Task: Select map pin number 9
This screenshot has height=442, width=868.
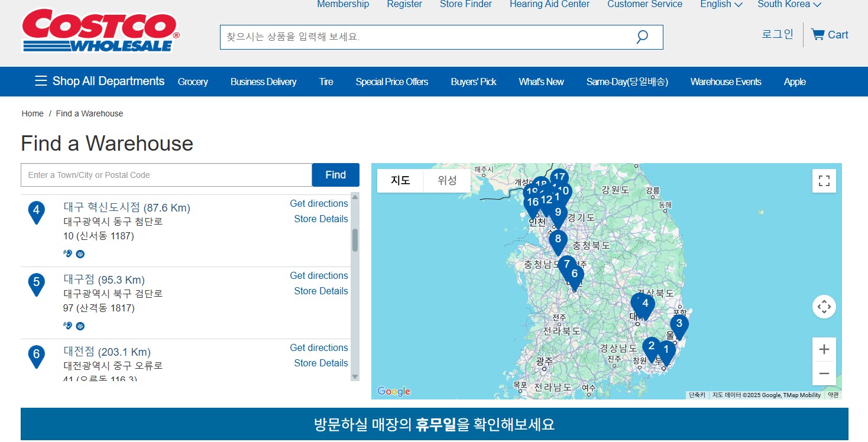Action: [x=558, y=214]
